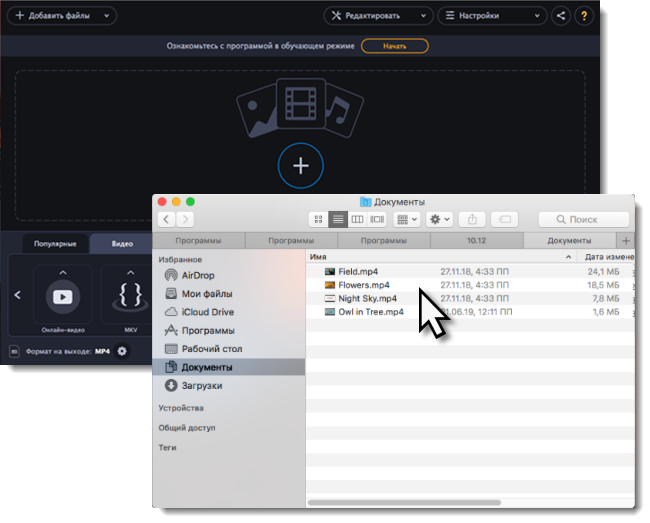Image resolution: width=650 pixels, height=523 pixels.
Task: Click the share icon in converter toolbar
Action: coord(560,16)
